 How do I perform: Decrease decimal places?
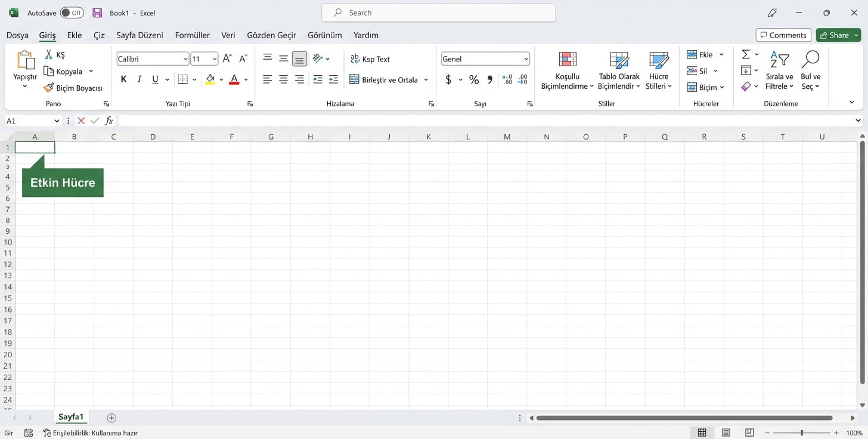(x=523, y=79)
